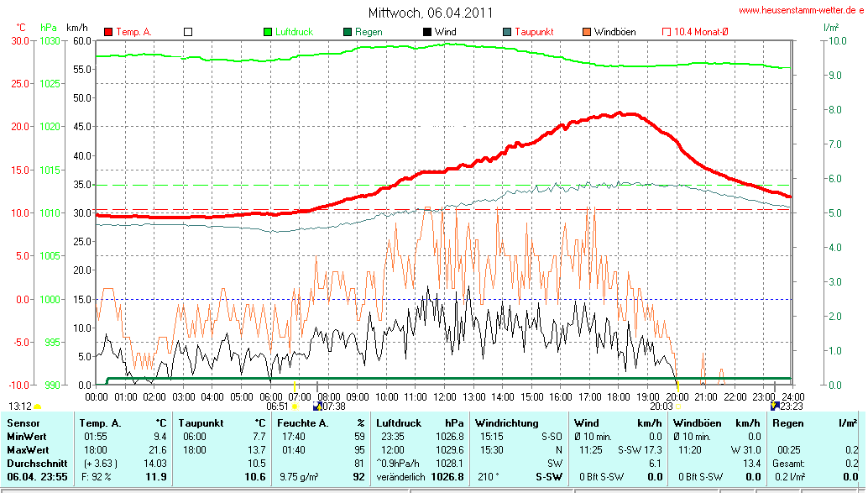Screen dimensions: 868x493
Task: Click the chart title Mittwoch, 06.04.2011
Action: point(431,13)
